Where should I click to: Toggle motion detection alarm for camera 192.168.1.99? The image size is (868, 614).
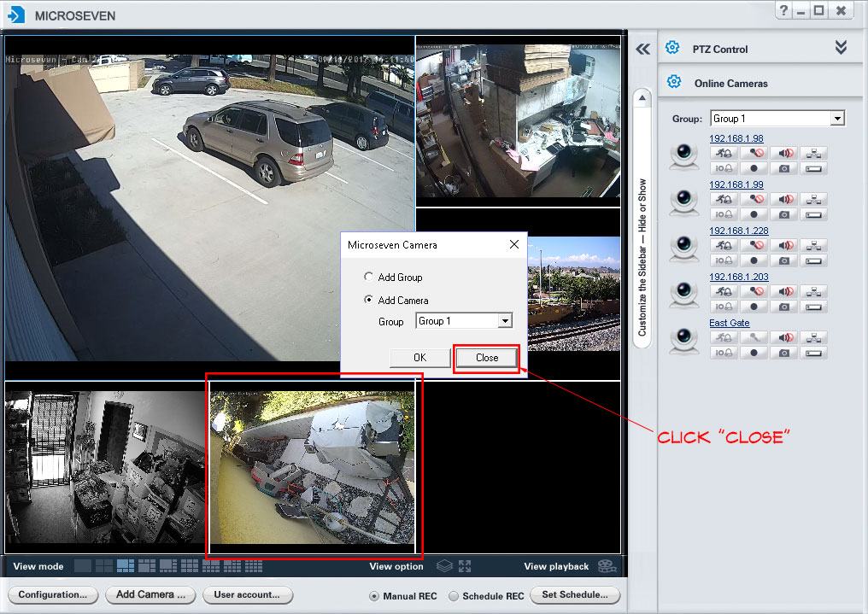724,199
